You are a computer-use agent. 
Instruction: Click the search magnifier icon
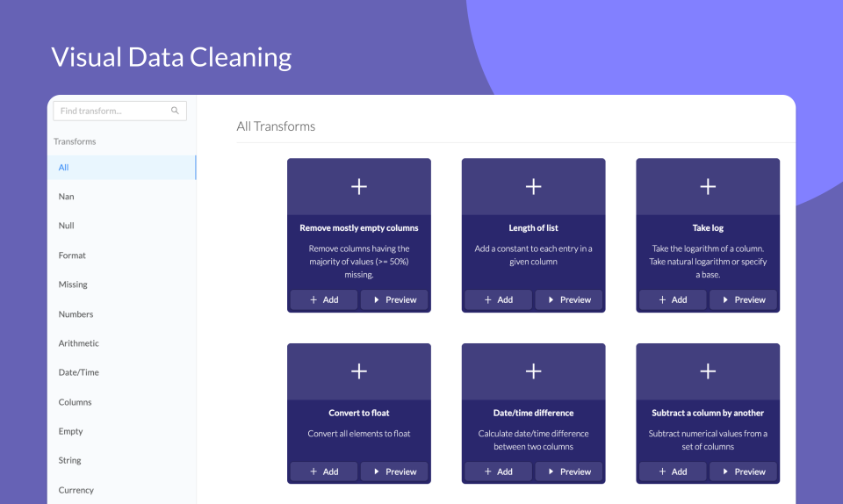pos(175,111)
